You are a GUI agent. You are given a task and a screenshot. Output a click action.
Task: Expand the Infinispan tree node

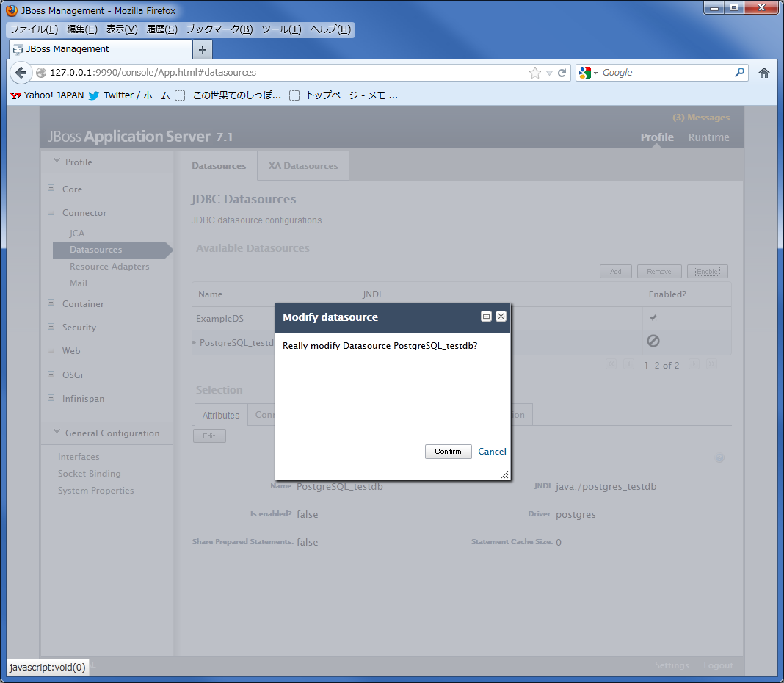click(x=51, y=398)
